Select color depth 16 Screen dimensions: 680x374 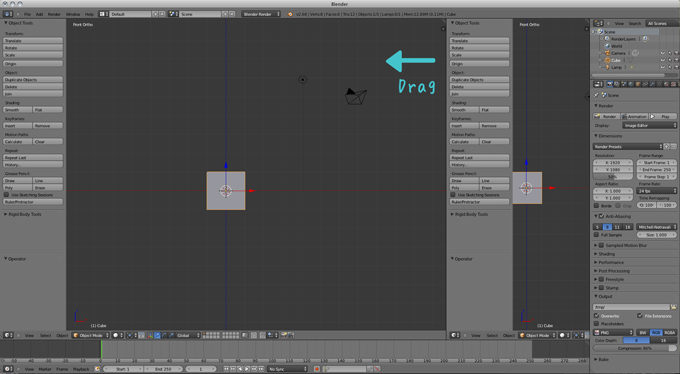663,341
